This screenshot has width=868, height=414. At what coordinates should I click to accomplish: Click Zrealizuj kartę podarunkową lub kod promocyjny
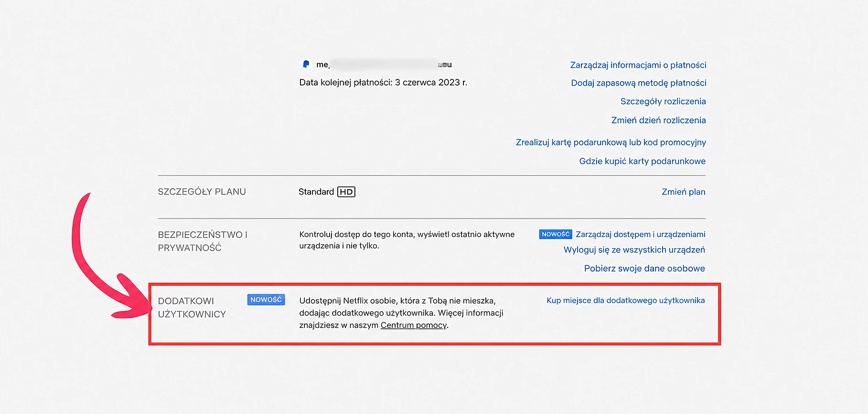pyautogui.click(x=611, y=142)
